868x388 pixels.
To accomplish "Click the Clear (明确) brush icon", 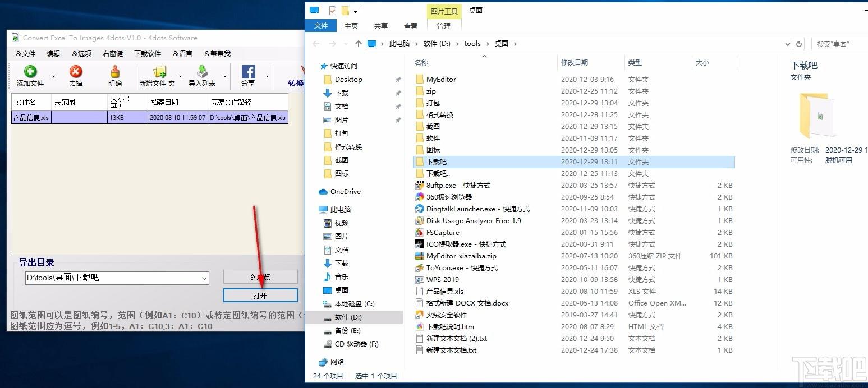I will click(115, 72).
